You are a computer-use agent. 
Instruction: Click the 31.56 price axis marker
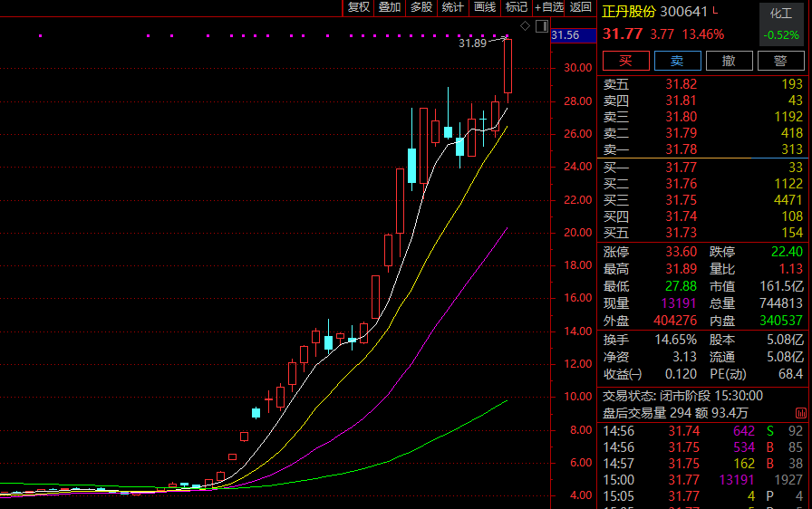[565, 35]
